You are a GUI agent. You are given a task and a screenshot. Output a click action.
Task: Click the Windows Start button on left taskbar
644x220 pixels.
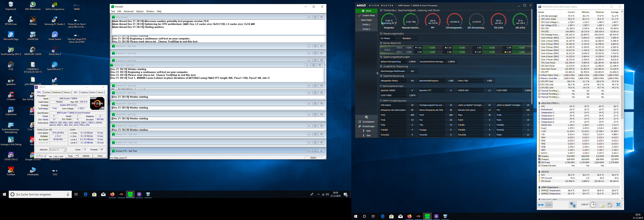[4, 194]
